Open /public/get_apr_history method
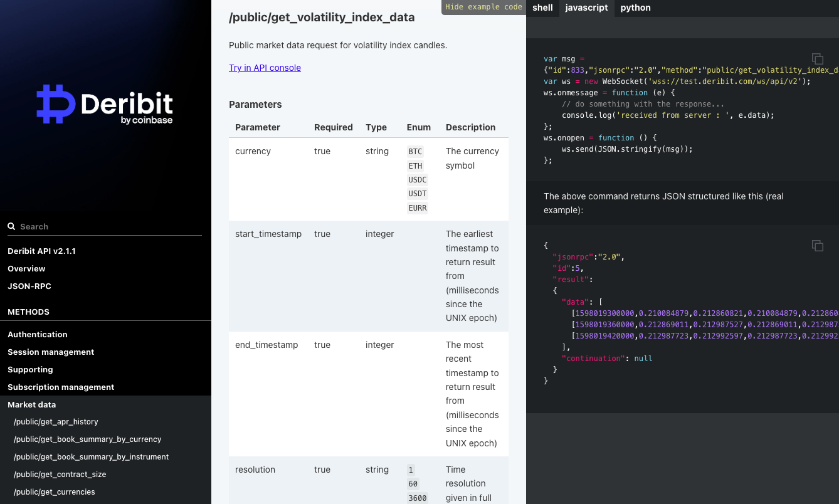This screenshot has width=839, height=504. coord(56,422)
